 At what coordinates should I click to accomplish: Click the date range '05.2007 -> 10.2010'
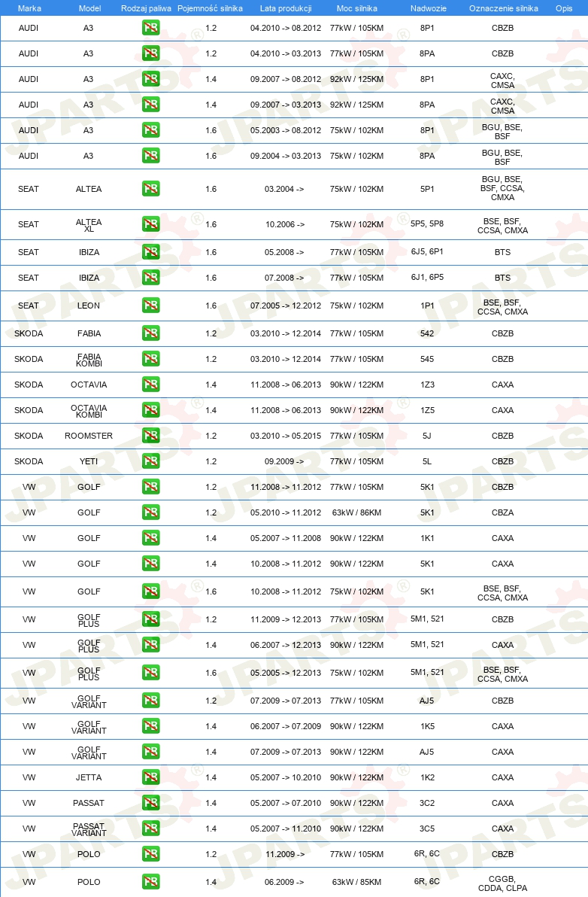286,777
